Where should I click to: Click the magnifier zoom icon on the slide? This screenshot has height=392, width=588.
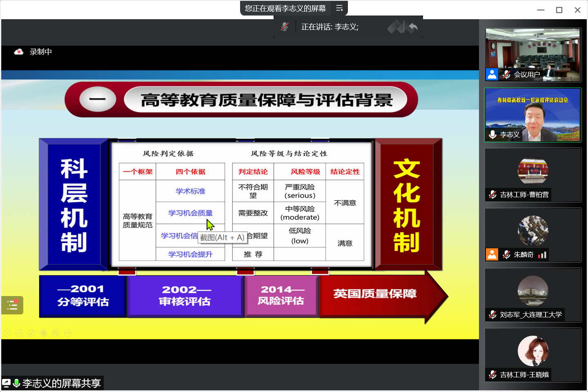[x=56, y=333]
